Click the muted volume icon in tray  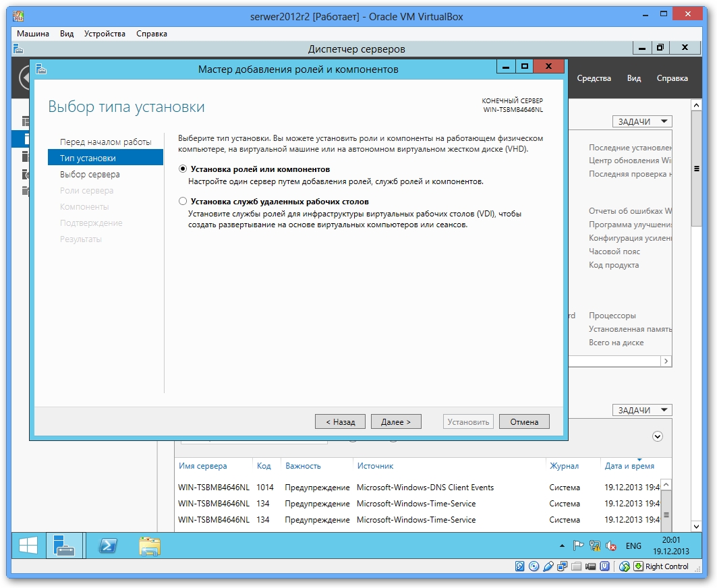tap(611, 546)
